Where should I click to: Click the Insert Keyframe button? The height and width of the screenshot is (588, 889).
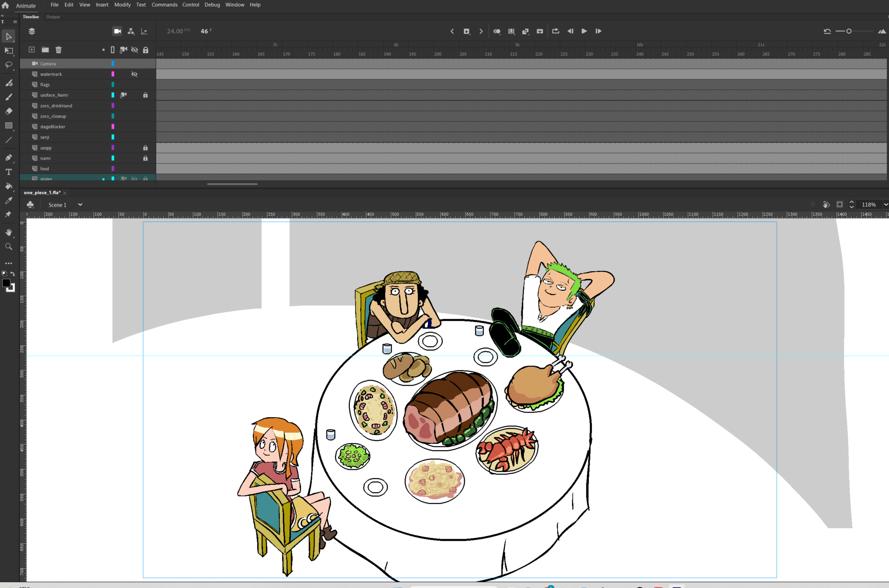(466, 31)
